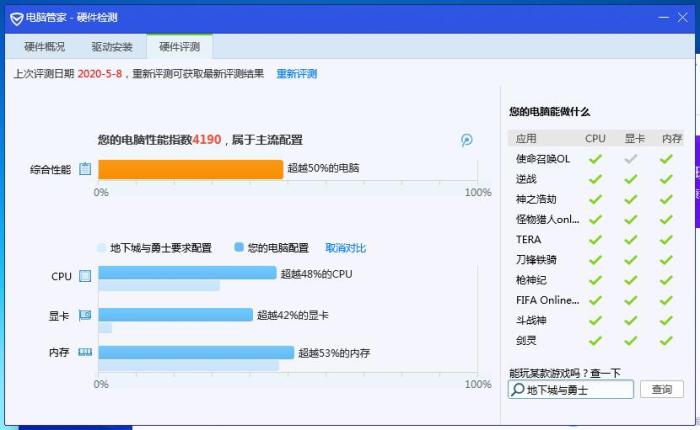Select the 剑灵 game name
This screenshot has width=700, height=430.
[x=526, y=341]
